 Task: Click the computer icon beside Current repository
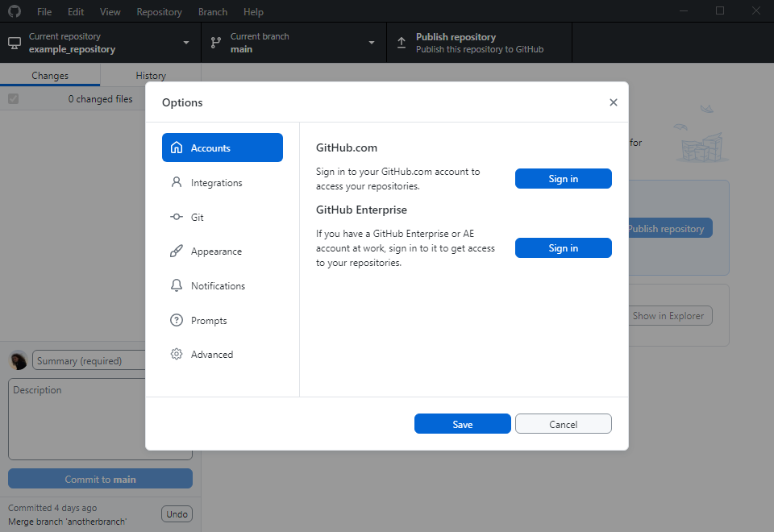pos(15,43)
